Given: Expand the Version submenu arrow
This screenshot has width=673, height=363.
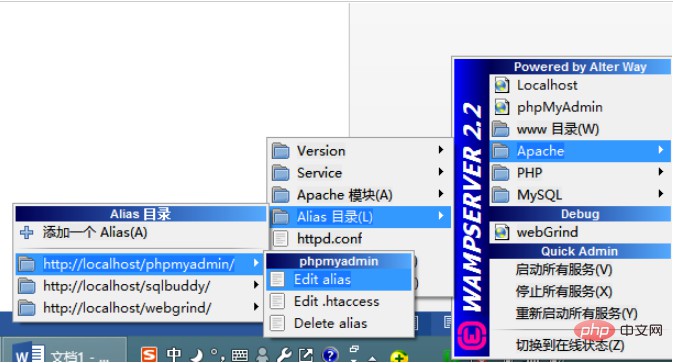Looking at the screenshot, I should 441,149.
